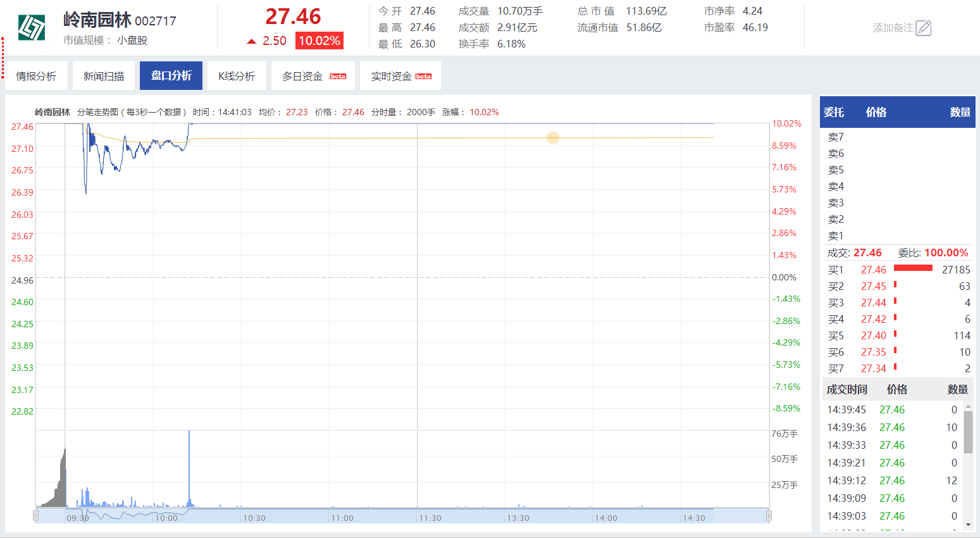The width and height of the screenshot is (980, 538).
Task: Click the 岭南园林 company logo
Action: [x=32, y=28]
